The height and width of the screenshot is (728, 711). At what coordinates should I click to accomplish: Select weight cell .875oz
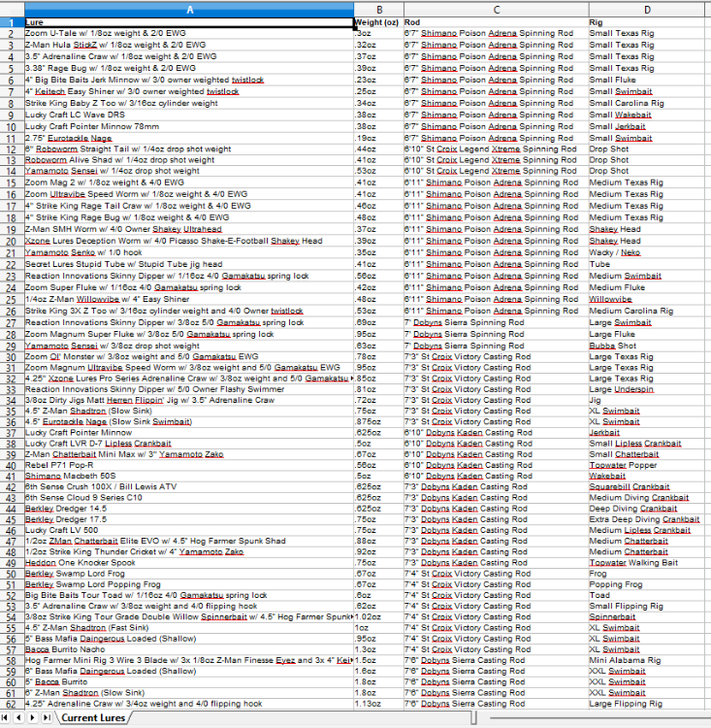(x=378, y=422)
